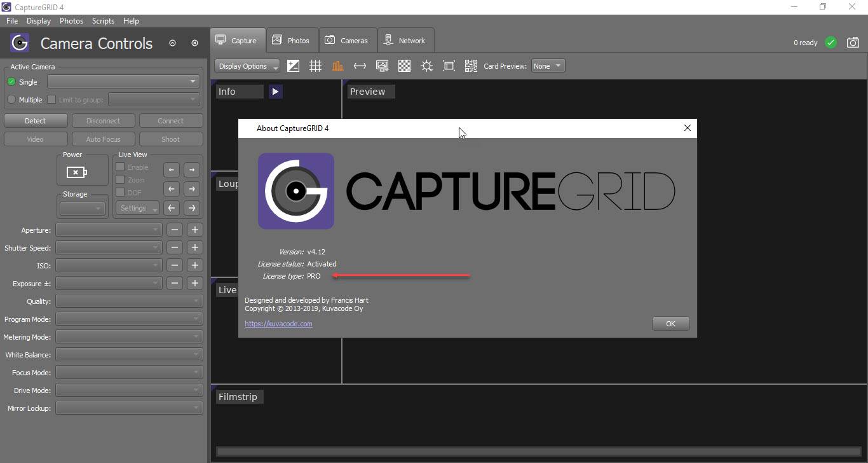Open the Scripts menu

pos(103,21)
